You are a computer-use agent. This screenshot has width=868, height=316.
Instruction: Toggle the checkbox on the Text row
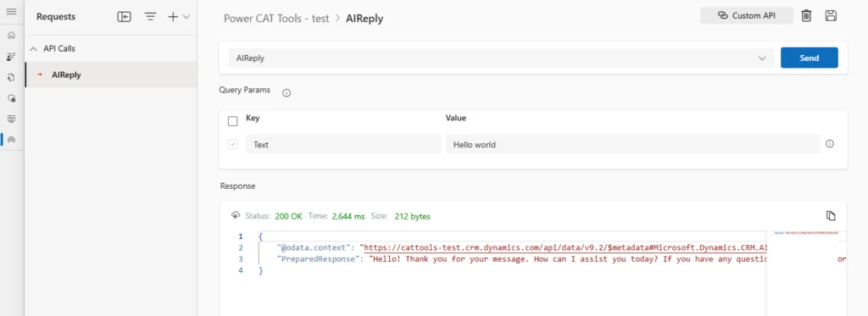coord(233,144)
